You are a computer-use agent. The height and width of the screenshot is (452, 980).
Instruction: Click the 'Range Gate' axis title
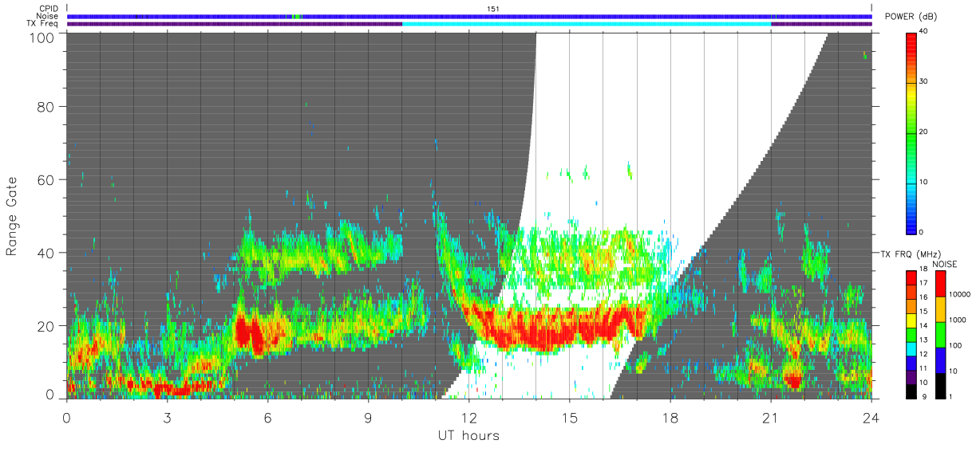pyautogui.click(x=13, y=217)
